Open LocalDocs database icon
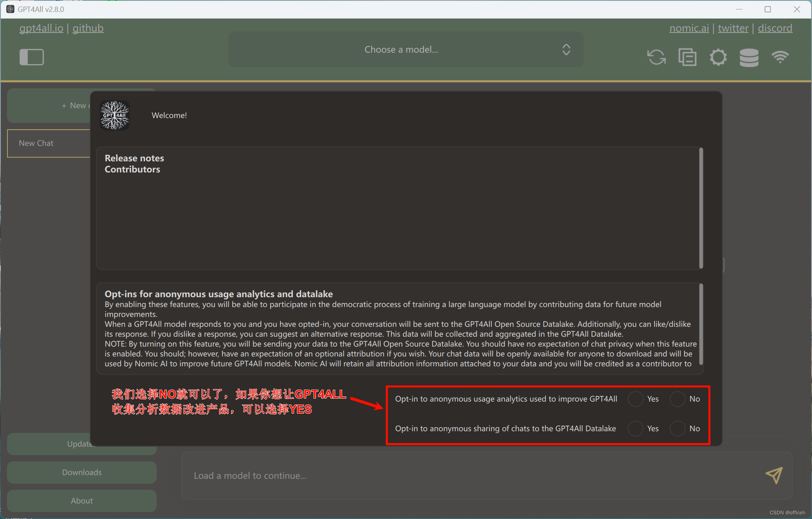Image resolution: width=812 pixels, height=519 pixels. tap(749, 57)
